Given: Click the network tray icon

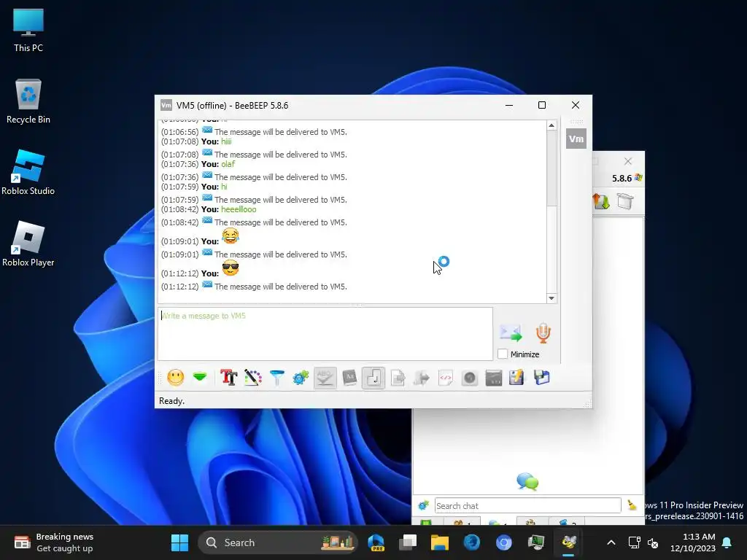Looking at the screenshot, I should [634, 542].
